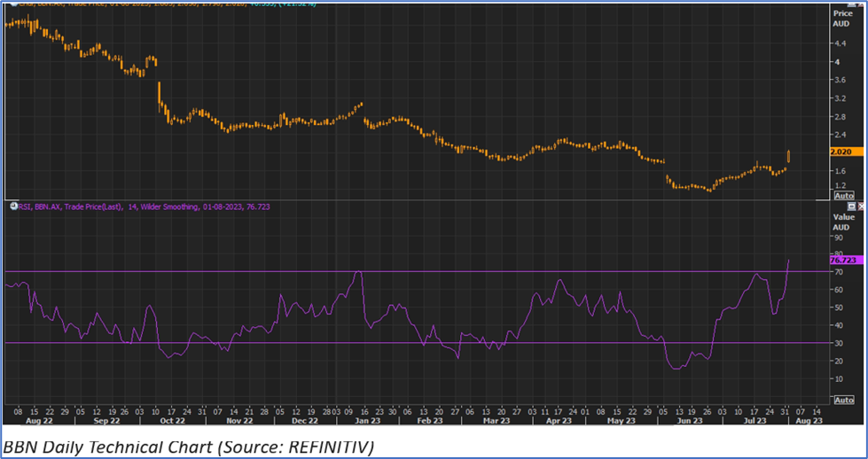Click the Value AUD axis label

843,222
